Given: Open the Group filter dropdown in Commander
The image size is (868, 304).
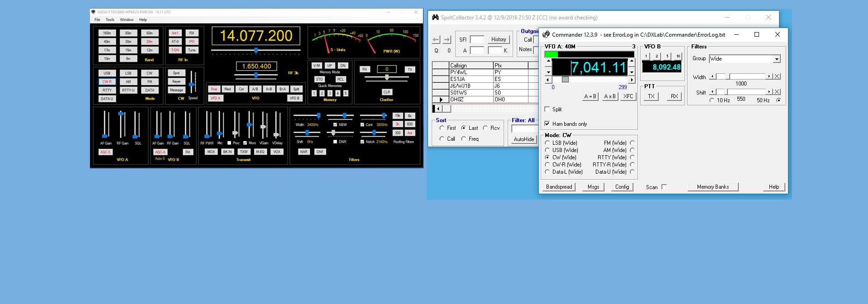Looking at the screenshot, I should point(777,59).
